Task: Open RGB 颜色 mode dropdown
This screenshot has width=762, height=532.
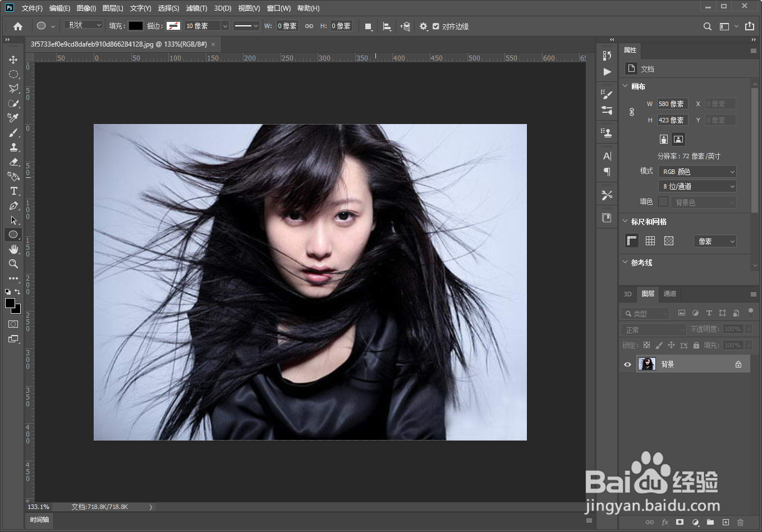Action: pyautogui.click(x=697, y=172)
